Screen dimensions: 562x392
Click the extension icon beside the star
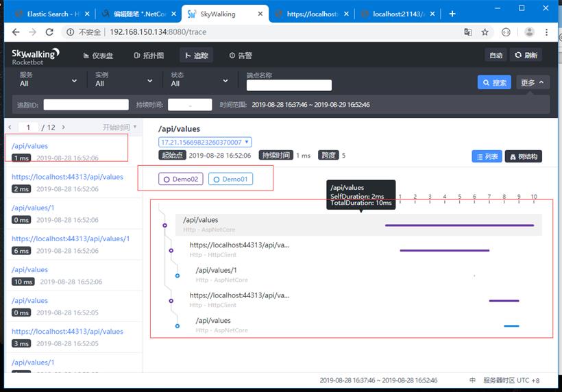(x=506, y=32)
